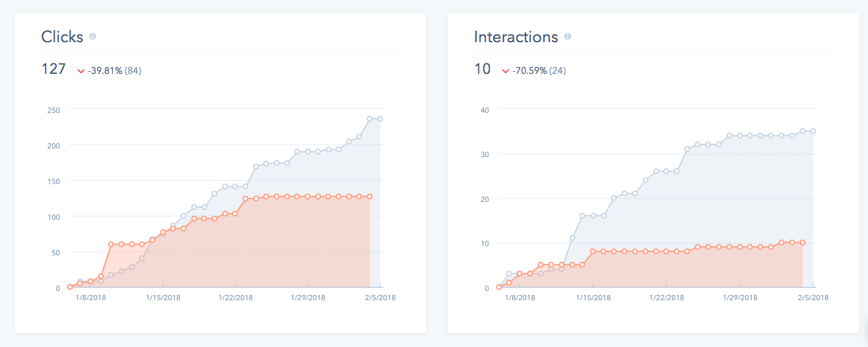Select last gray data point in Interactions chart
The width and height of the screenshot is (868, 347).
(x=813, y=131)
